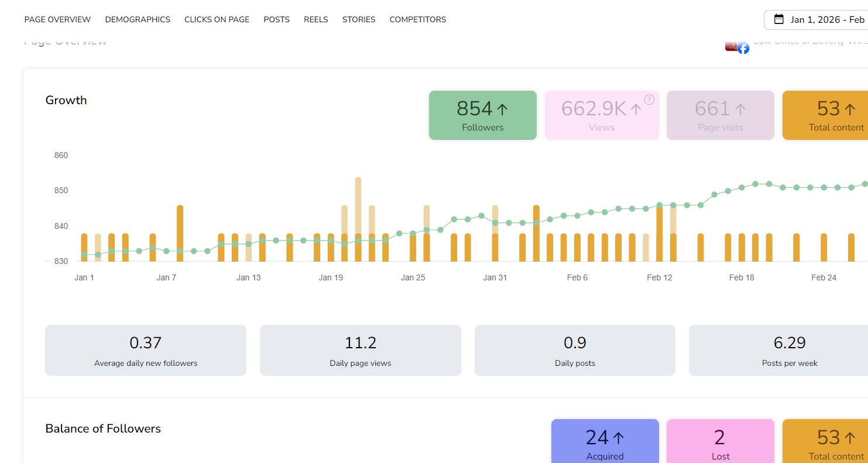
Task: Click the Average daily new followers box
Action: [x=146, y=350]
